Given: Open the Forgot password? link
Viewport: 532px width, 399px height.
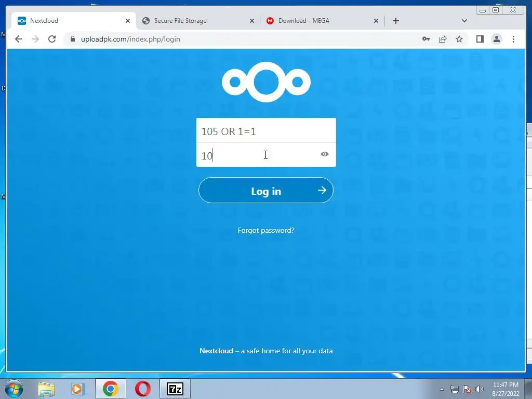Looking at the screenshot, I should pos(266,230).
